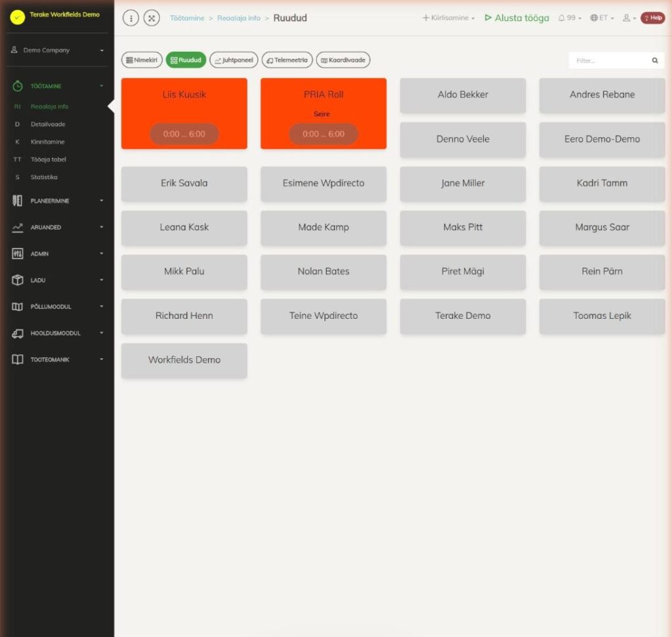This screenshot has height=637, width=672.
Task: Open Kinnitamine in sidebar
Action: point(47,142)
